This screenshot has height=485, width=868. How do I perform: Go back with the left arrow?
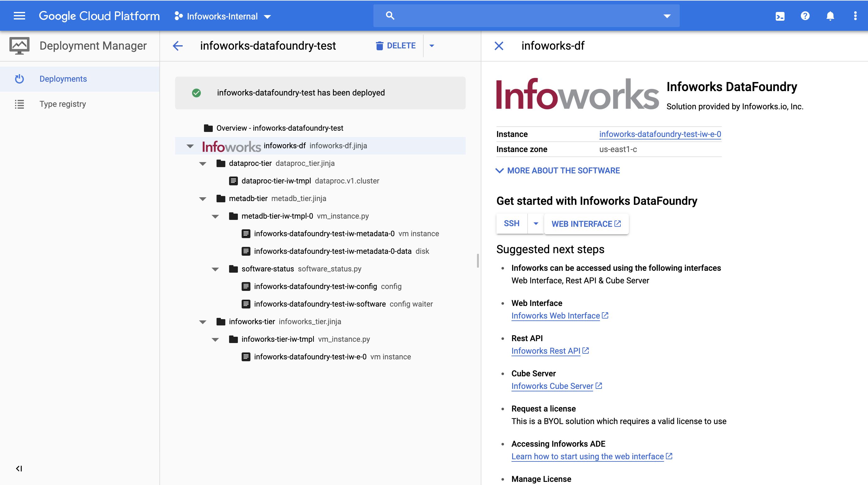tap(178, 46)
